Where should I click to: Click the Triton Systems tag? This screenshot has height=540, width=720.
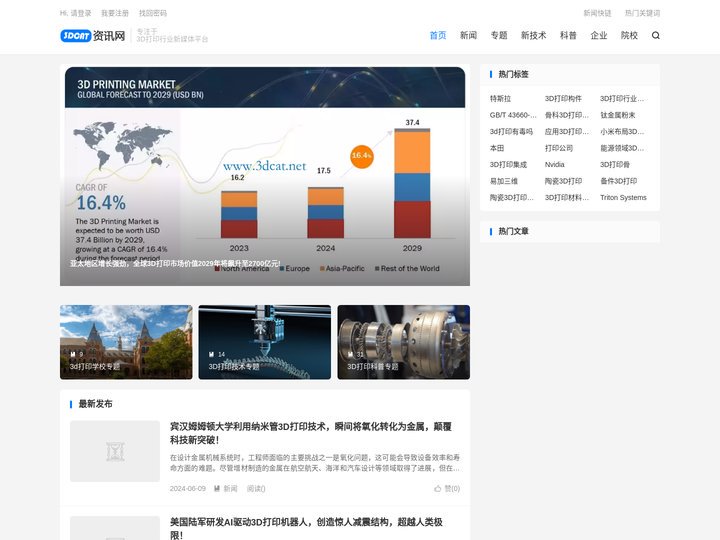pos(623,198)
